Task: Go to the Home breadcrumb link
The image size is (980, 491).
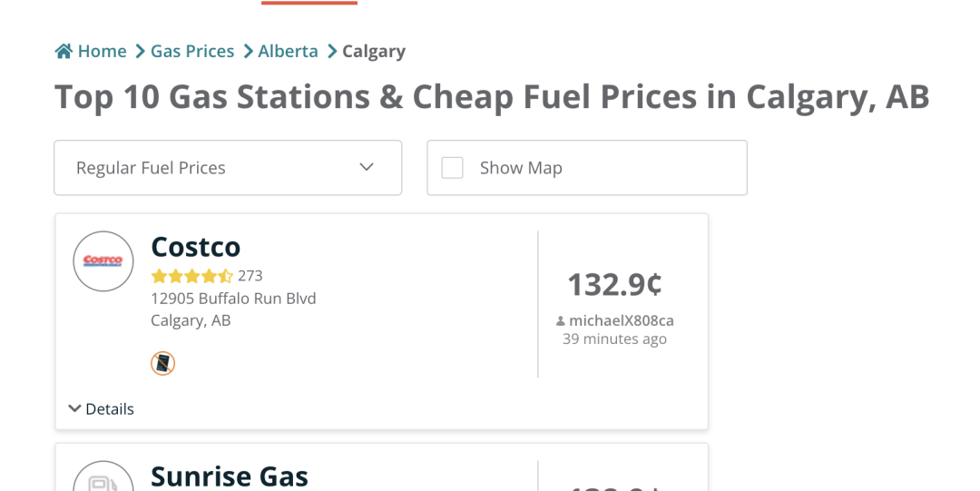Action: (103, 52)
